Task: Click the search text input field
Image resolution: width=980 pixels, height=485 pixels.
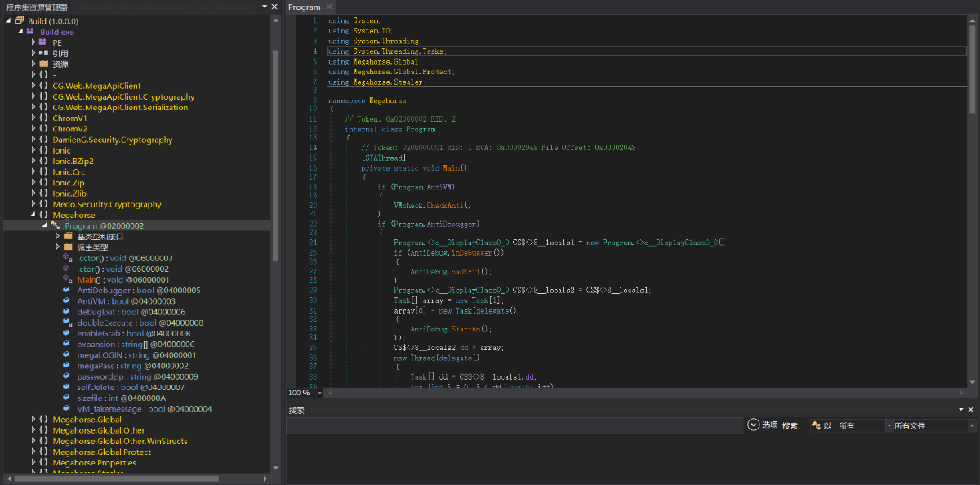Action: tap(514, 425)
